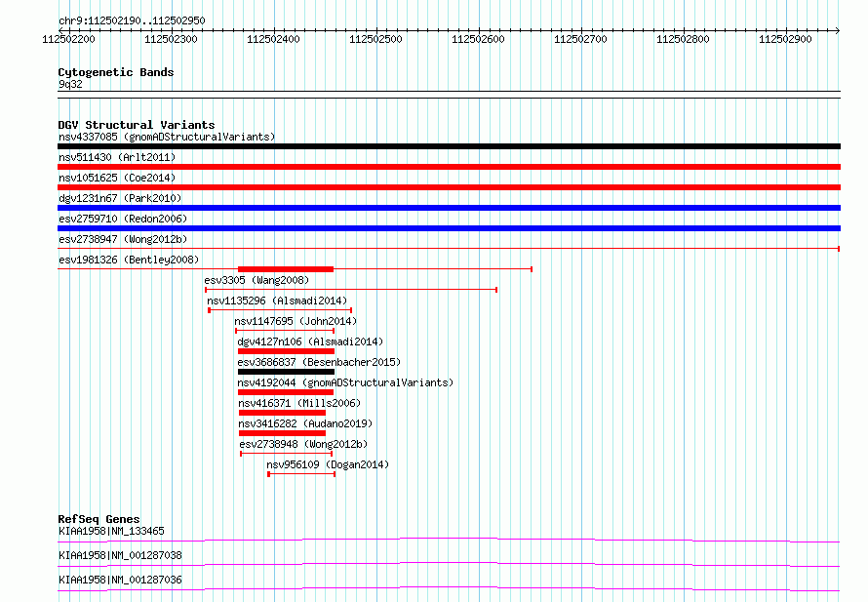Open nsv1135296 (Alsmadi2014) label
The image size is (868, 602).
coord(277,301)
